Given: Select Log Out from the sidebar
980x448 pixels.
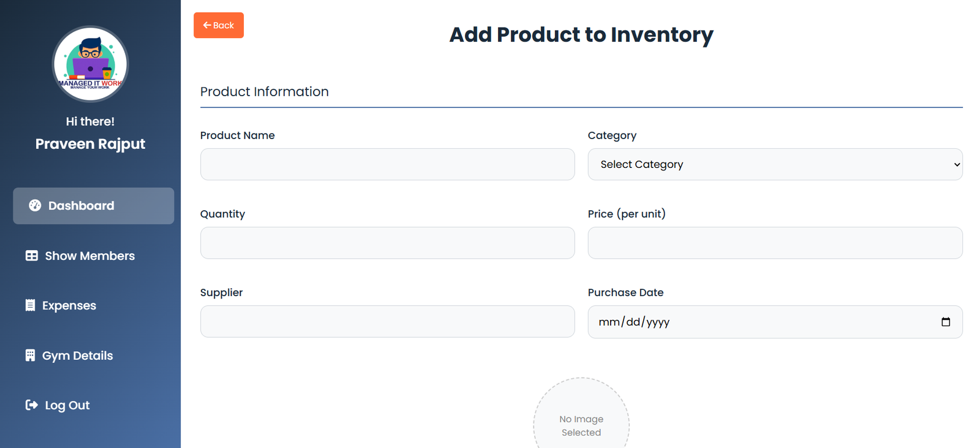Looking at the screenshot, I should 66,405.
